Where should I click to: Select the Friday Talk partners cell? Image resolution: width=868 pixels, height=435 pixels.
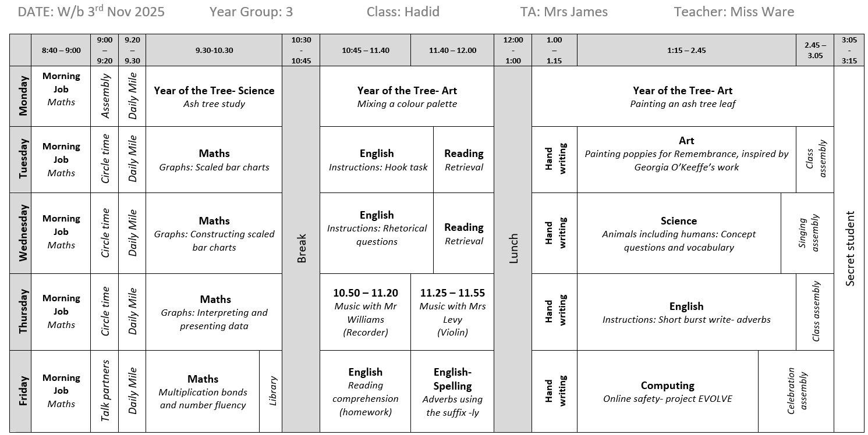pyautogui.click(x=105, y=391)
